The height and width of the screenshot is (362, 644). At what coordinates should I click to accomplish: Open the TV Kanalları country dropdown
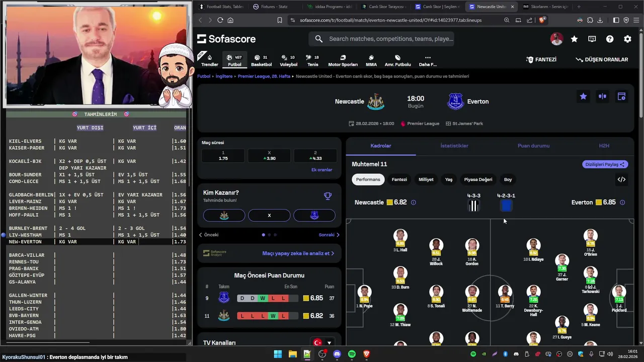(323, 342)
